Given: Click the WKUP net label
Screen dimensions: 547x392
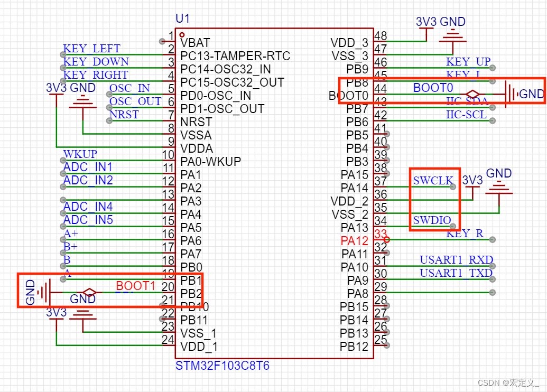Looking at the screenshot, I should click(80, 154).
